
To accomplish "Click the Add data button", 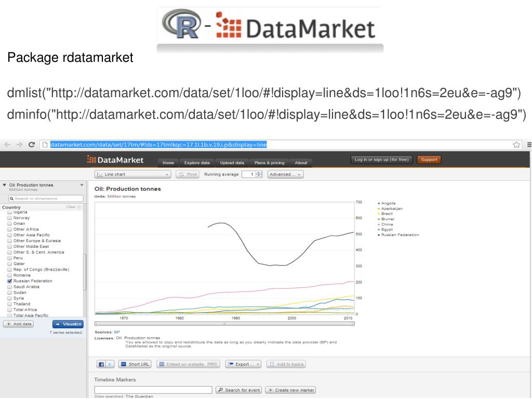I will (x=18, y=324).
